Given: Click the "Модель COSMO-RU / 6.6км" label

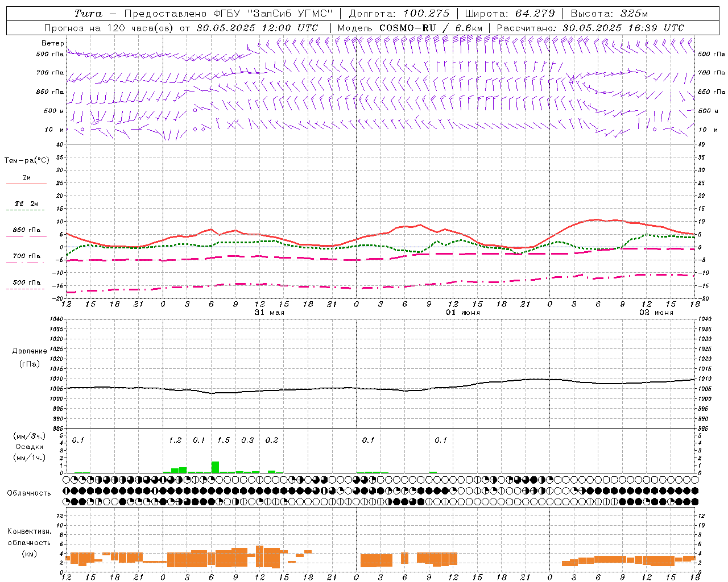Looking at the screenshot, I should click(409, 28).
